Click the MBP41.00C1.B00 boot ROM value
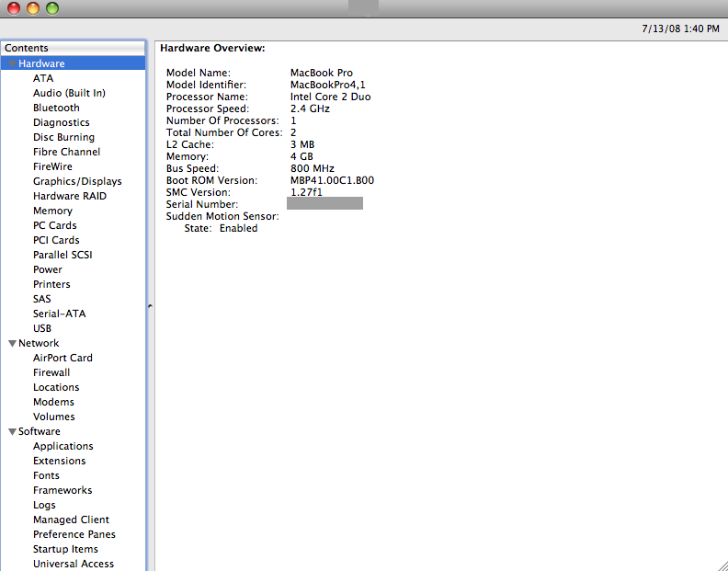 point(332,181)
